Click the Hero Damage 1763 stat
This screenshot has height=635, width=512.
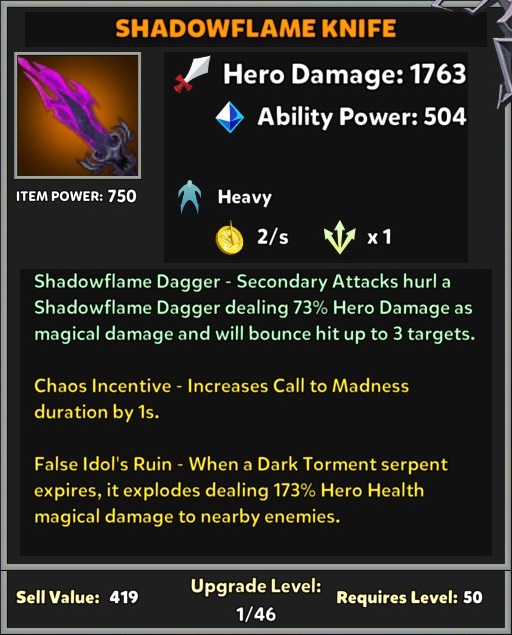345,74
